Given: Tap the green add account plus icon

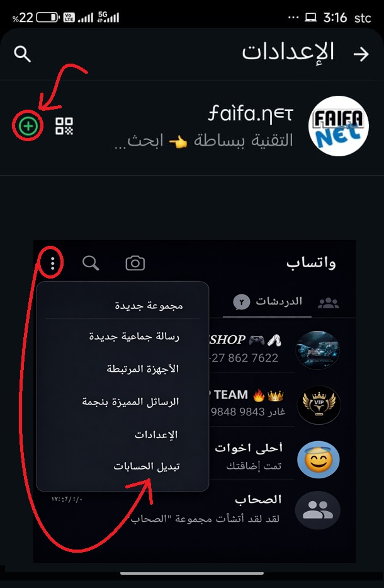Looking at the screenshot, I should click(28, 127).
